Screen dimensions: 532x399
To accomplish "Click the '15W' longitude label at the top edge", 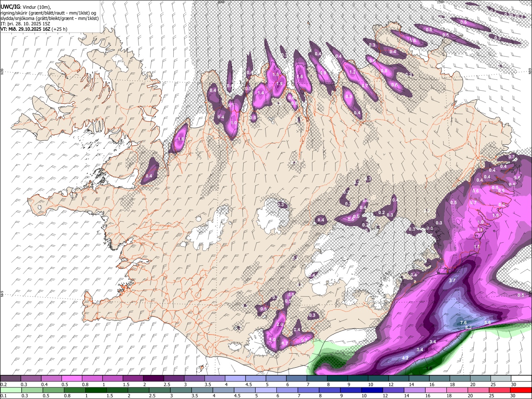I will 441,2.
